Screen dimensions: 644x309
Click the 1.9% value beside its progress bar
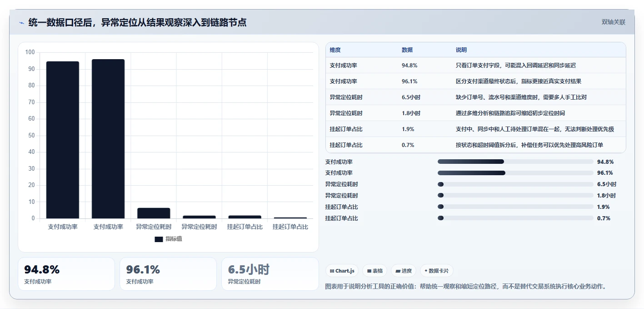point(604,207)
